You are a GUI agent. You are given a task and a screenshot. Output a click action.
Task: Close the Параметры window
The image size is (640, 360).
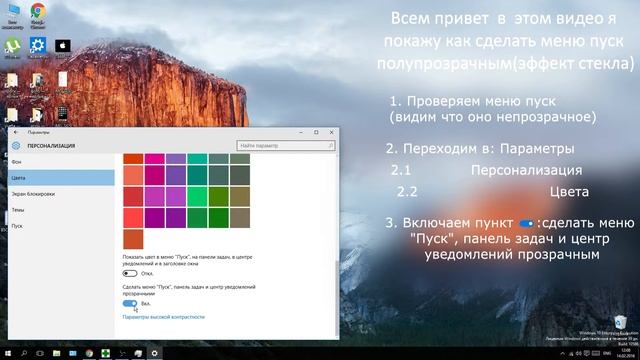(331, 132)
